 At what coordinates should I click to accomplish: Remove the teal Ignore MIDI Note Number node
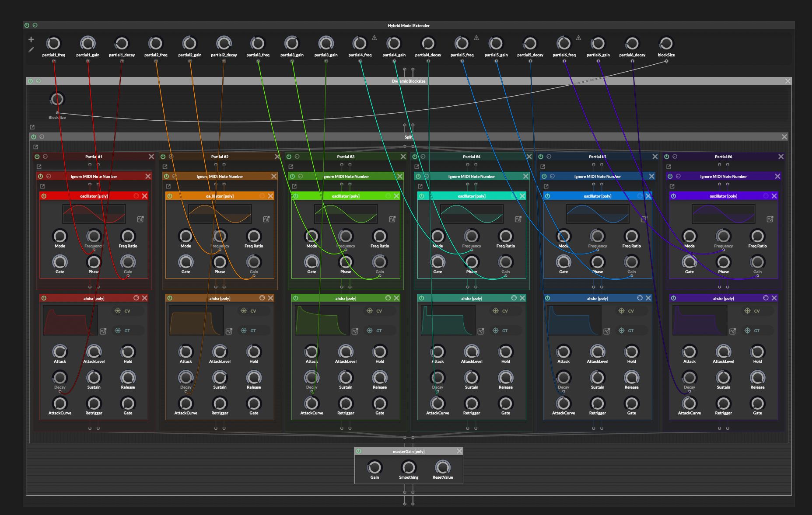(x=525, y=176)
